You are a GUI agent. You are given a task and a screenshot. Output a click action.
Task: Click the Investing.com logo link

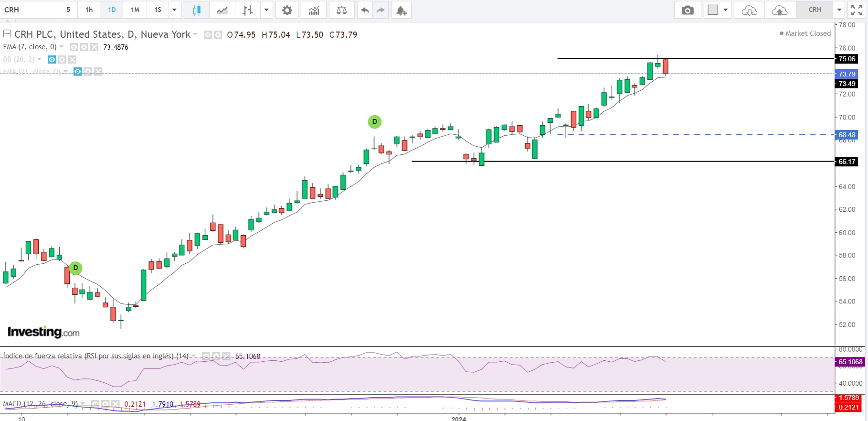click(43, 332)
